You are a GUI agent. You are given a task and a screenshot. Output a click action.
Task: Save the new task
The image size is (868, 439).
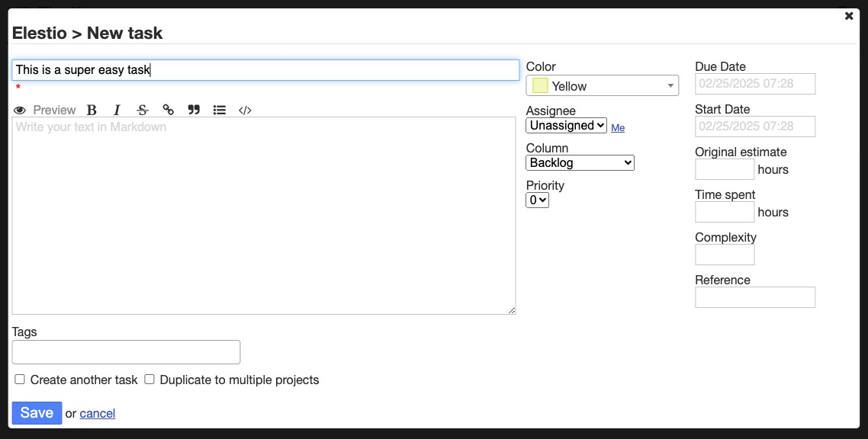pos(36,412)
